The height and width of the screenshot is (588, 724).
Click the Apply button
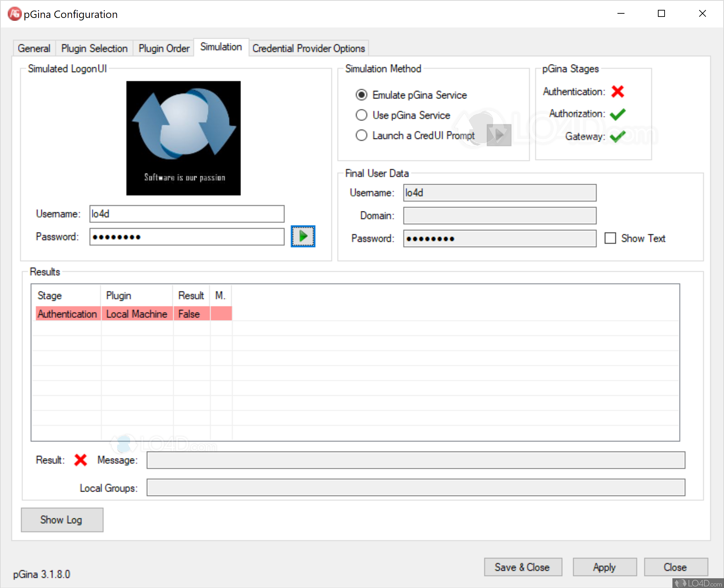coord(604,567)
